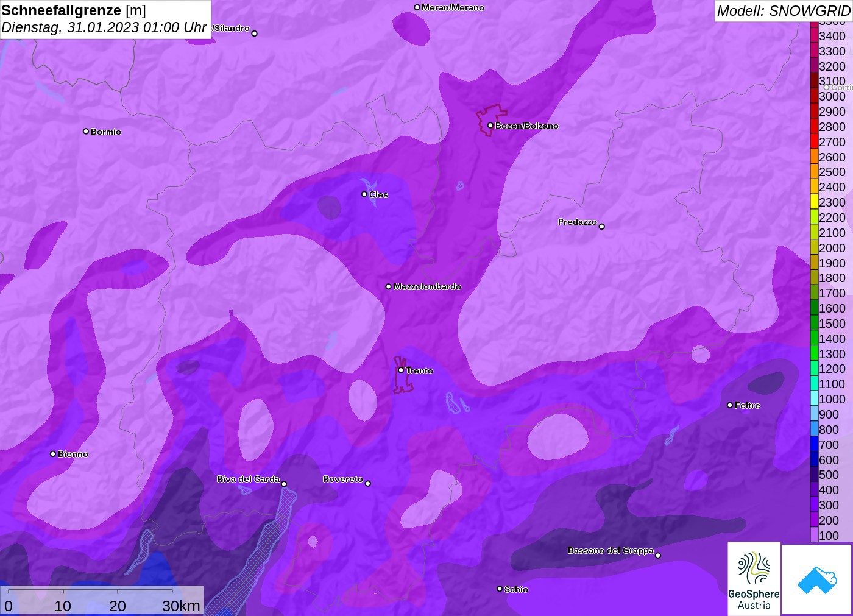
Task: Click the Rovereto location marker dot
Action: (x=368, y=484)
